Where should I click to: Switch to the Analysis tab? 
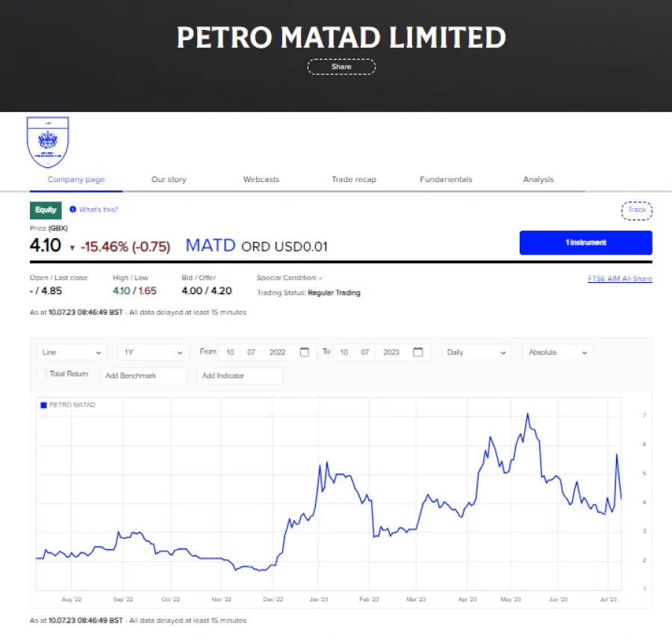538,179
